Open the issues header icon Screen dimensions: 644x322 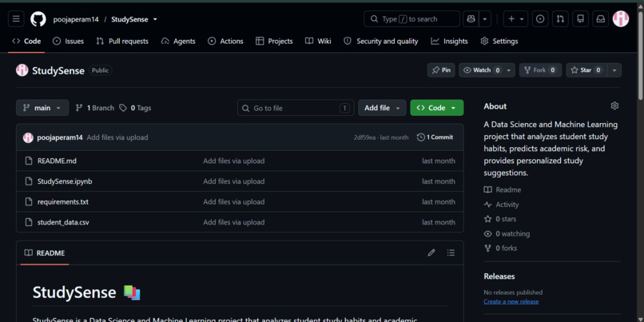tap(540, 19)
